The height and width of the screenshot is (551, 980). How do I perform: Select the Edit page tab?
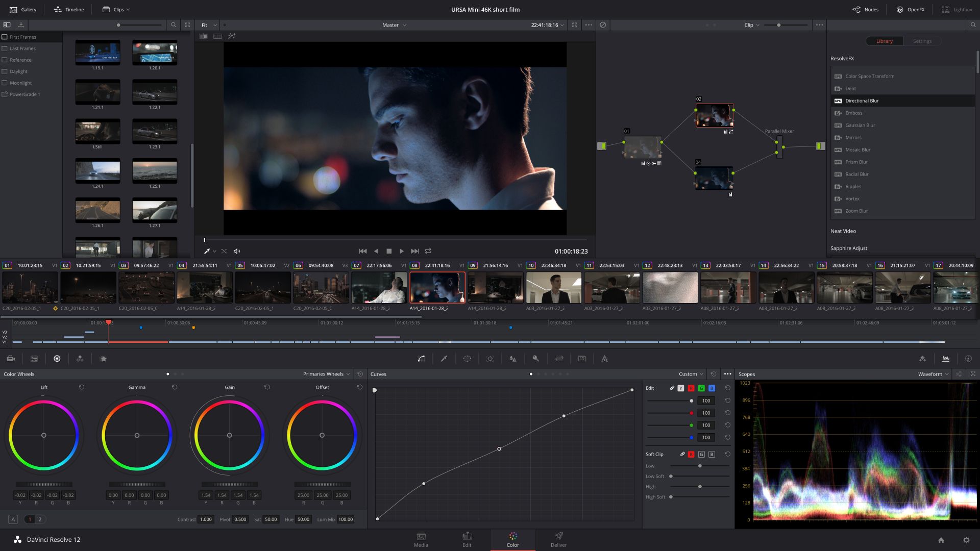(467, 538)
